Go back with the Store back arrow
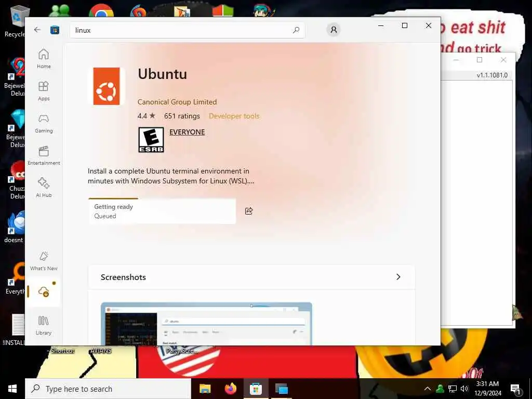This screenshot has width=532, height=399. coord(37,30)
